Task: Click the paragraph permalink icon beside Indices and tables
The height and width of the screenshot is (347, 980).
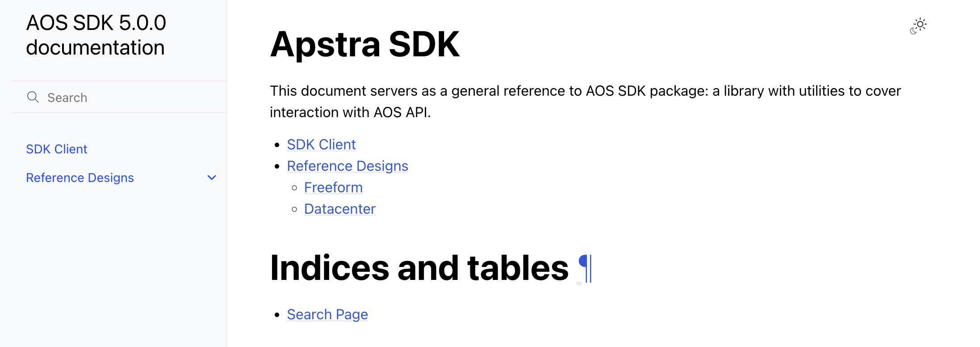Action: coord(585,268)
